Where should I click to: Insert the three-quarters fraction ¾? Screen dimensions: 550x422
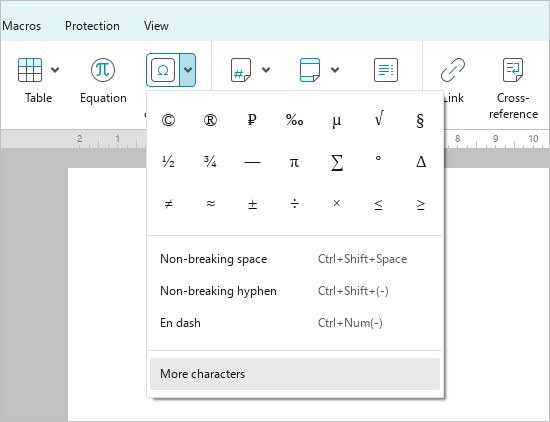(210, 162)
